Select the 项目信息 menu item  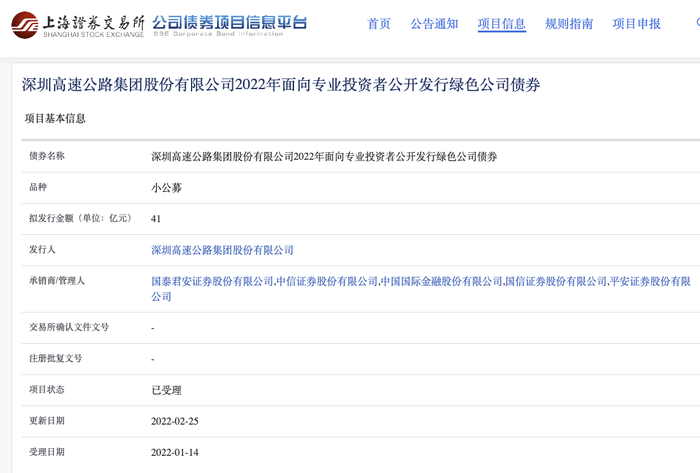pos(502,24)
